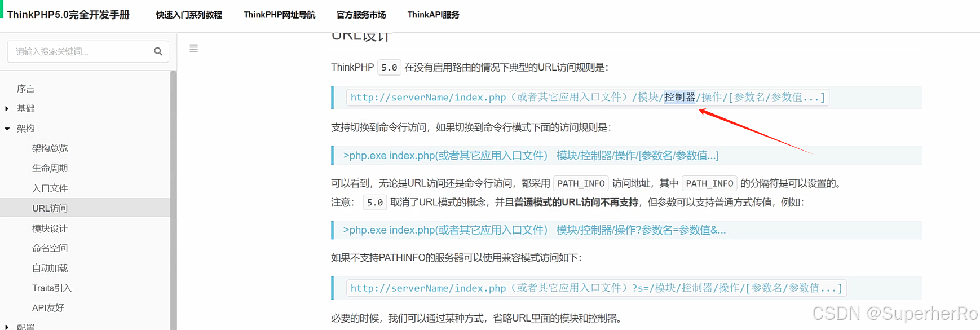
Task: Expand the 基础 section arrow
Action: (7, 108)
